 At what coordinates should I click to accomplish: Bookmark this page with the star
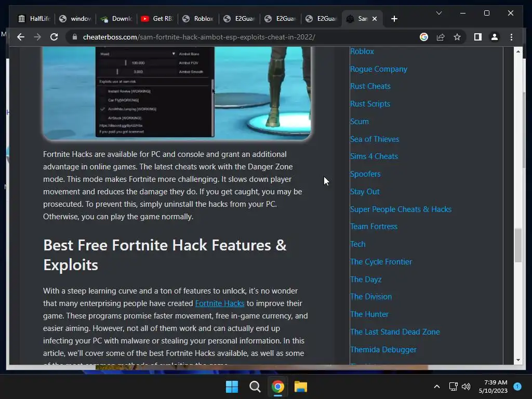click(x=457, y=37)
